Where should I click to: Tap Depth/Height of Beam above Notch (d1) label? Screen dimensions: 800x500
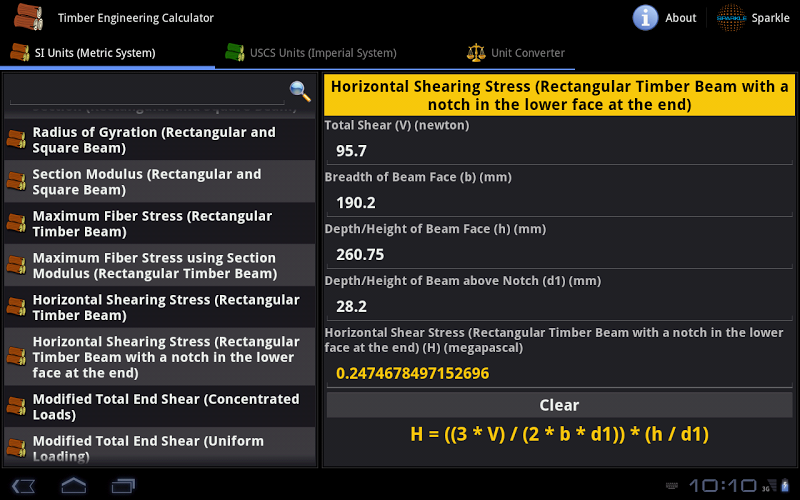(x=463, y=281)
